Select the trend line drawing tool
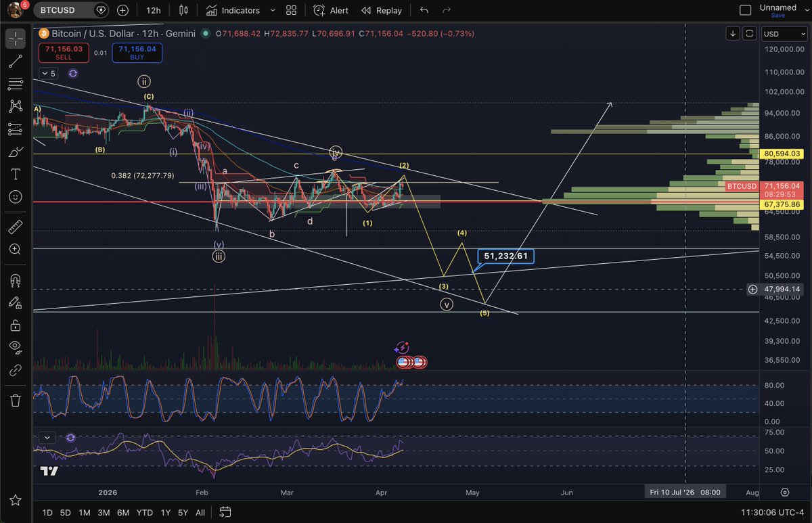The image size is (812, 523). [x=16, y=62]
